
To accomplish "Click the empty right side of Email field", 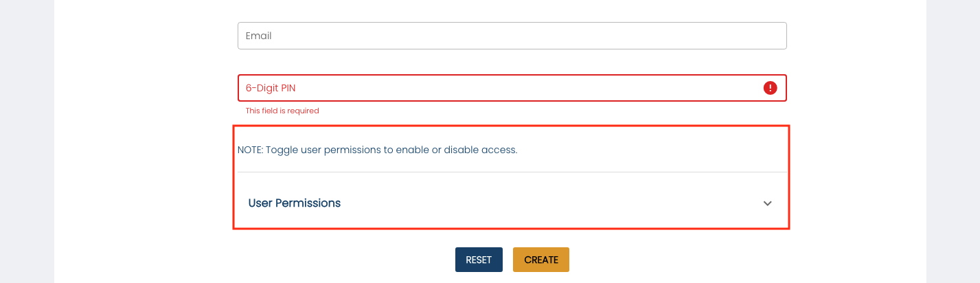I will coord(687,36).
